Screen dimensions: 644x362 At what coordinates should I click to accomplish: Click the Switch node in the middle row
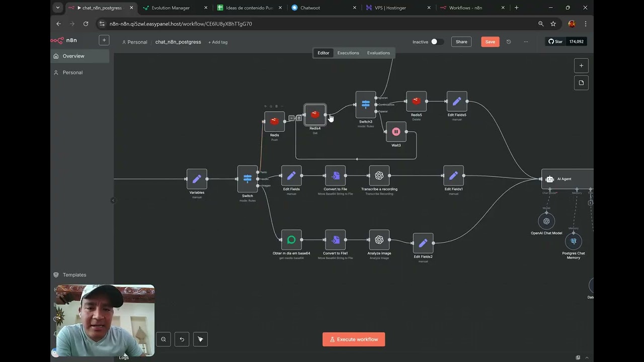[x=248, y=179]
